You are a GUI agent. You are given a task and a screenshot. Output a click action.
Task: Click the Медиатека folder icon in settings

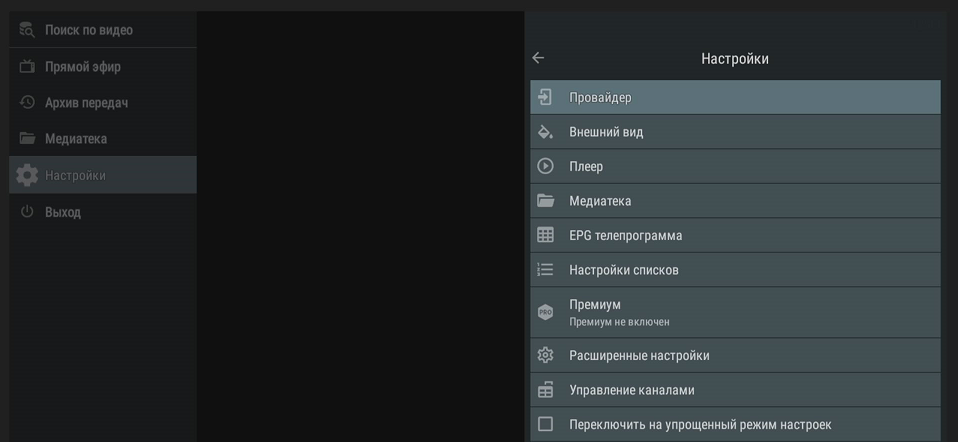pos(545,201)
